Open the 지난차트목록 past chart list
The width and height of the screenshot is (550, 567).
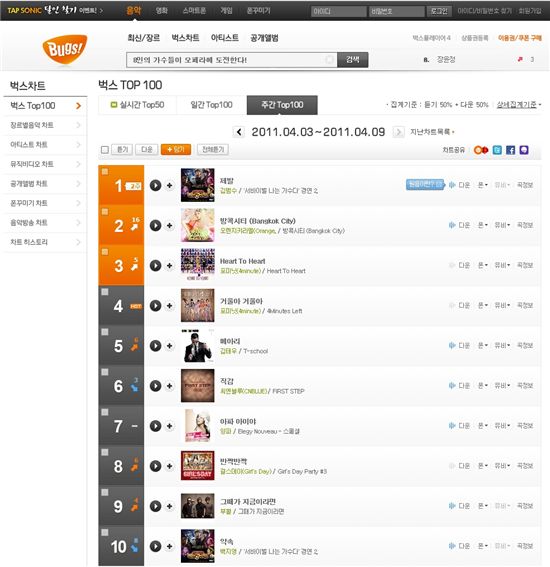coord(432,132)
